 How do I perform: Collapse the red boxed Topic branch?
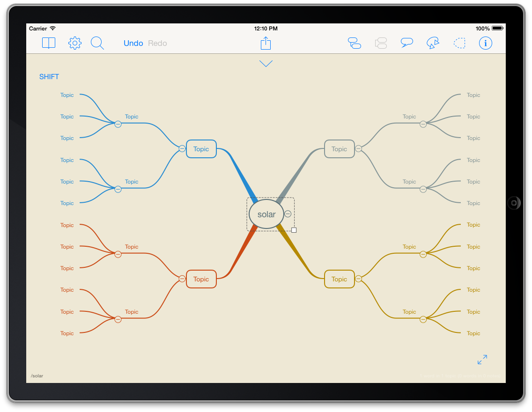point(182,279)
